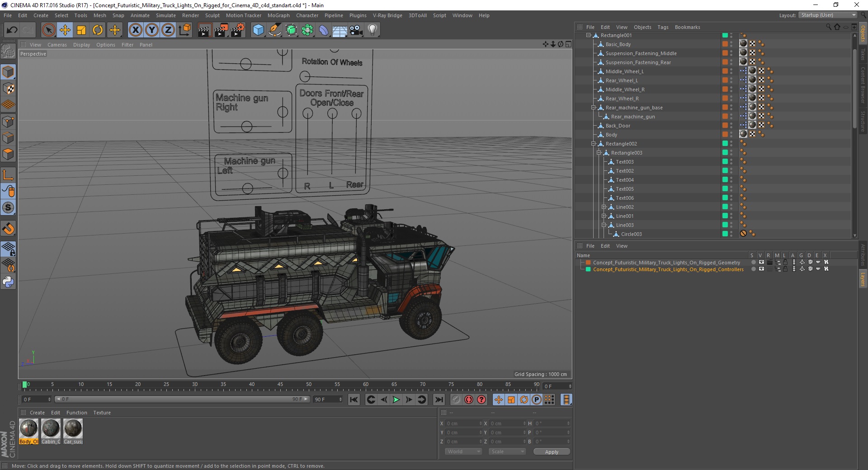Open the Character menu

(307, 15)
